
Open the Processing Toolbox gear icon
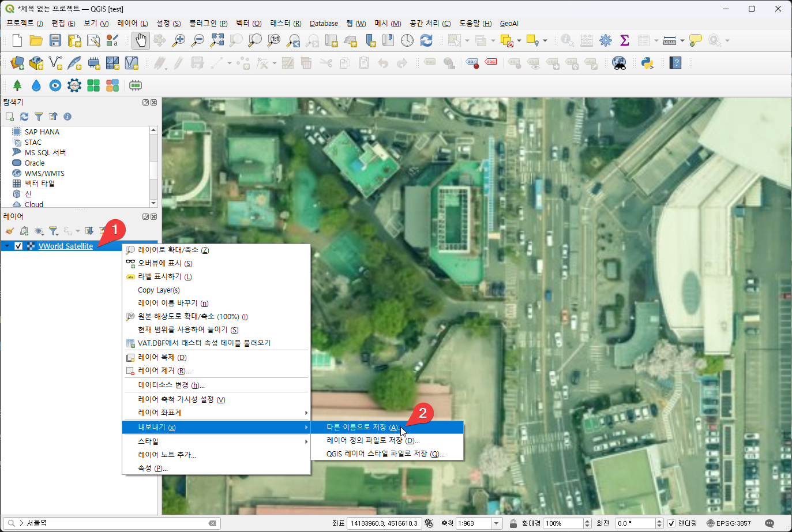(x=606, y=40)
